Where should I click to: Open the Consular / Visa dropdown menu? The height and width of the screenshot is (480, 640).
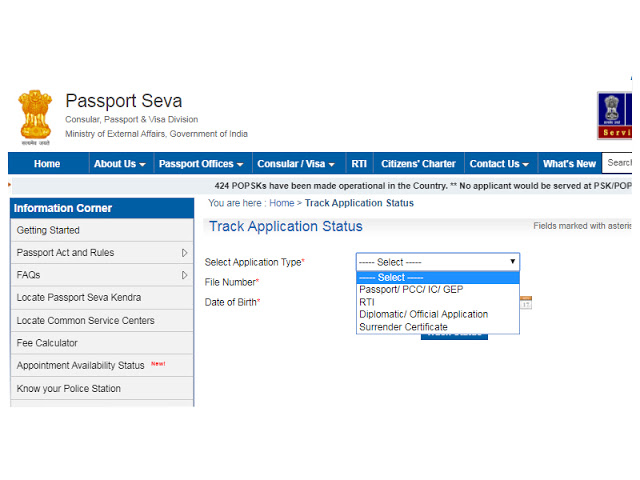(296, 164)
